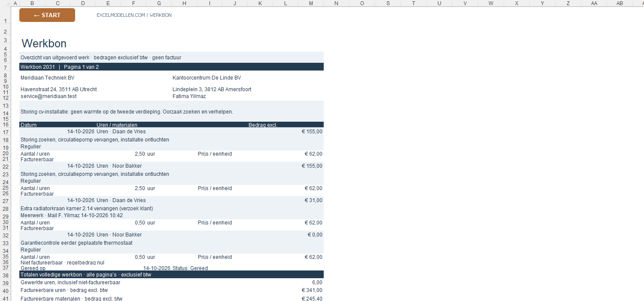Viewport: 644px width, 301px height.
Task: Click 'Factureerbare uren · bedrag excl. btw' label
Action: coord(64,290)
